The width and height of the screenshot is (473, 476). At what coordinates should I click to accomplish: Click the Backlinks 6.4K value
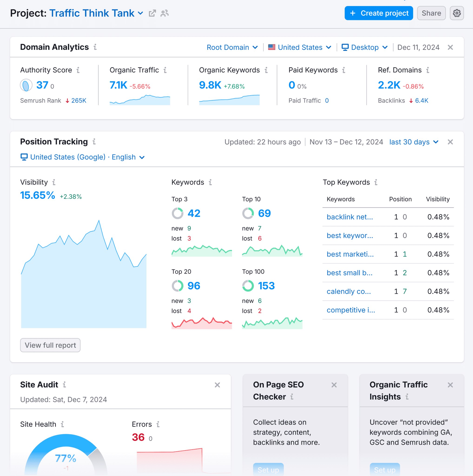421,100
